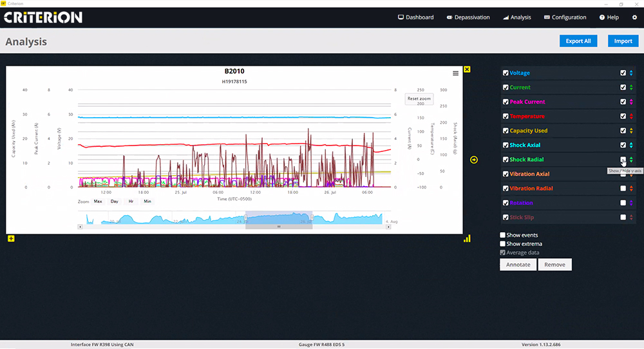Screen dimensions: 644x349
Task: Set chart zoom to Day
Action: coord(115,202)
